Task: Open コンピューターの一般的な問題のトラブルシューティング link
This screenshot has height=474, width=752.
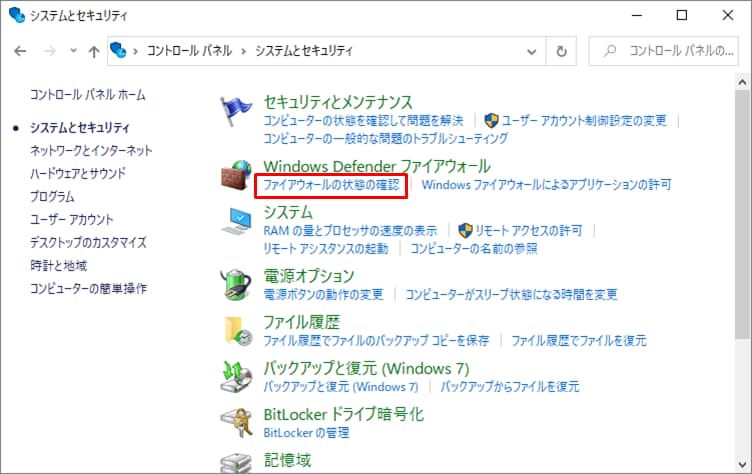Action: click(x=386, y=139)
